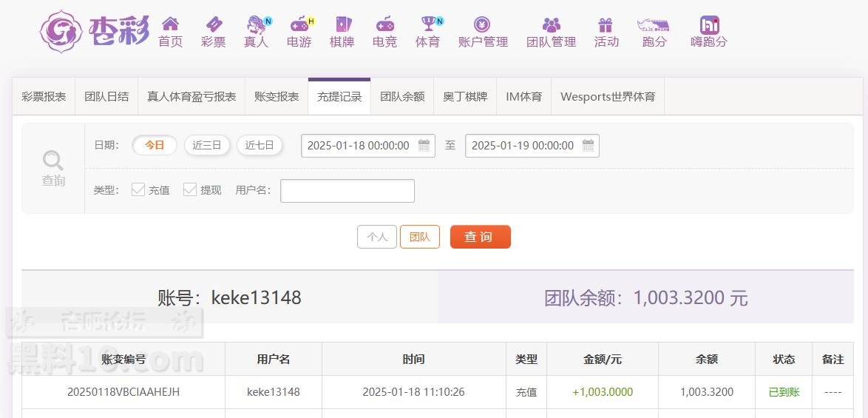
Task: Click the 备注 column header
Action: click(x=833, y=360)
